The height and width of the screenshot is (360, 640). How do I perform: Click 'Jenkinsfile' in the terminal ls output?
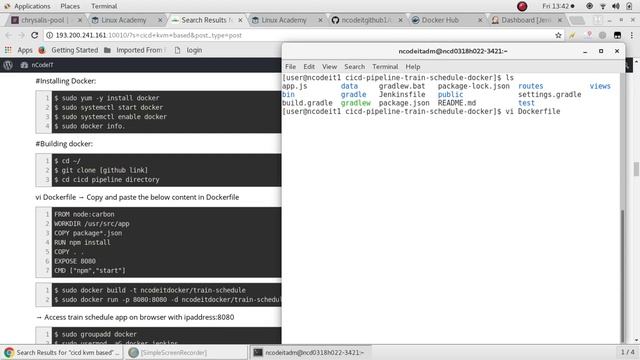tap(402, 94)
